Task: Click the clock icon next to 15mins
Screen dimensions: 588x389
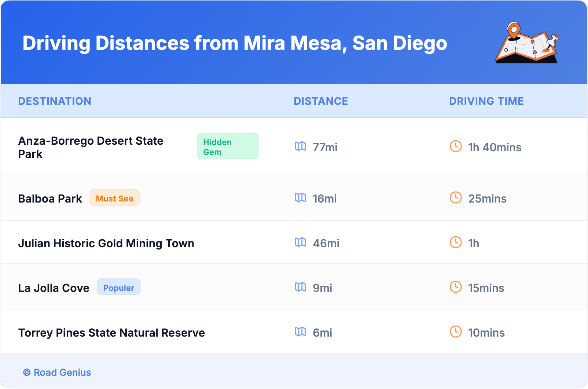Action: tap(456, 287)
